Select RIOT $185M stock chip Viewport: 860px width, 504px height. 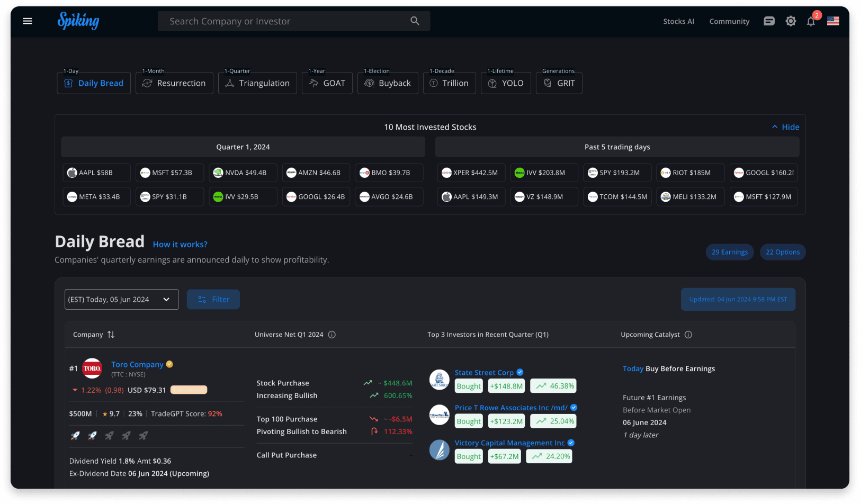[691, 173]
